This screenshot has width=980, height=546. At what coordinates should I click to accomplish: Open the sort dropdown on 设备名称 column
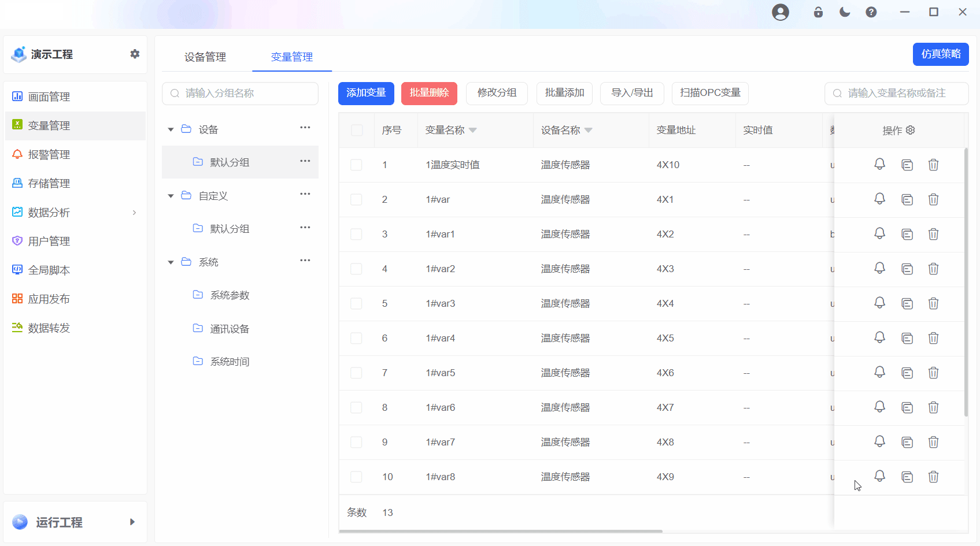(x=589, y=131)
